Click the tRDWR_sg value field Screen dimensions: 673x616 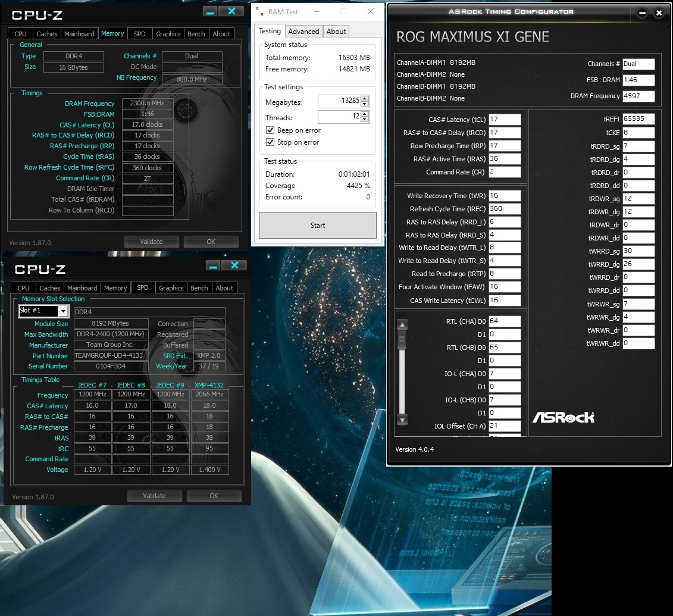click(638, 199)
